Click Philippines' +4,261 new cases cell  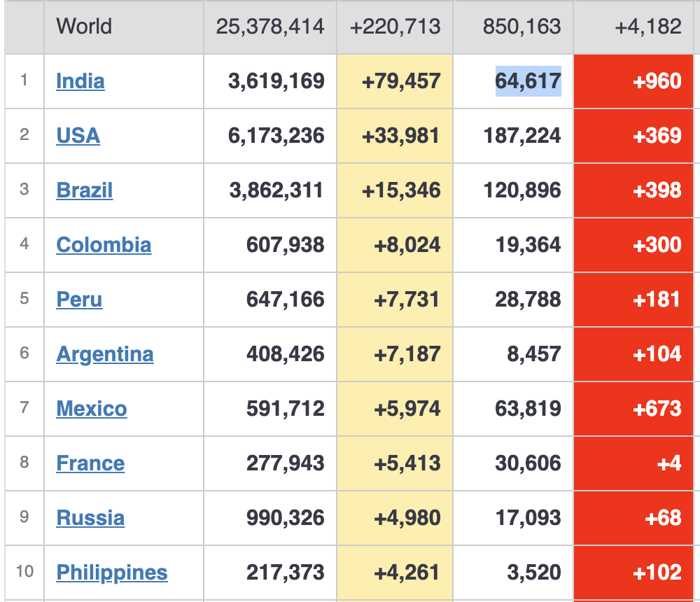(x=407, y=573)
